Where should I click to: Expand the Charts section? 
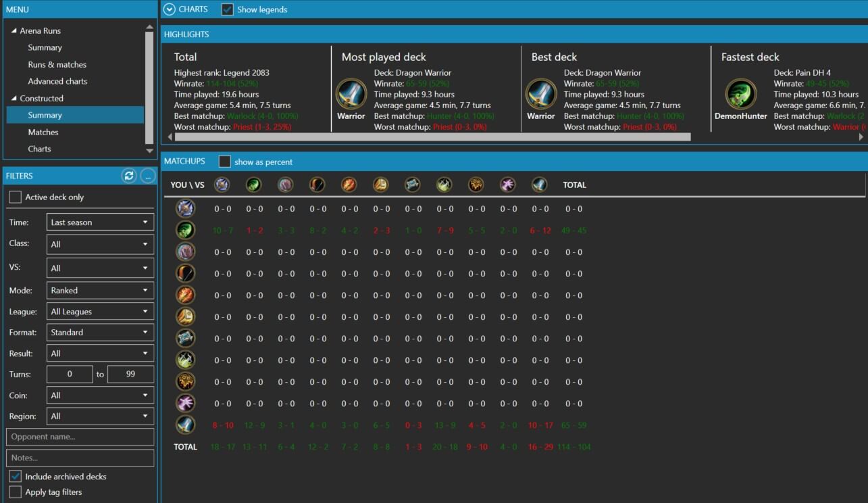(170, 9)
